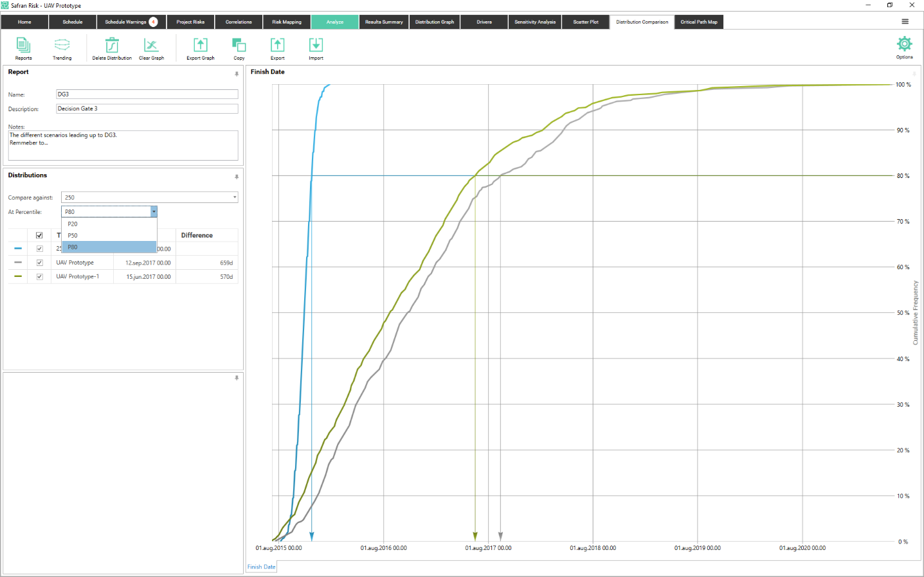Open the Results Summary tab
The image size is (924, 577).
384,22
